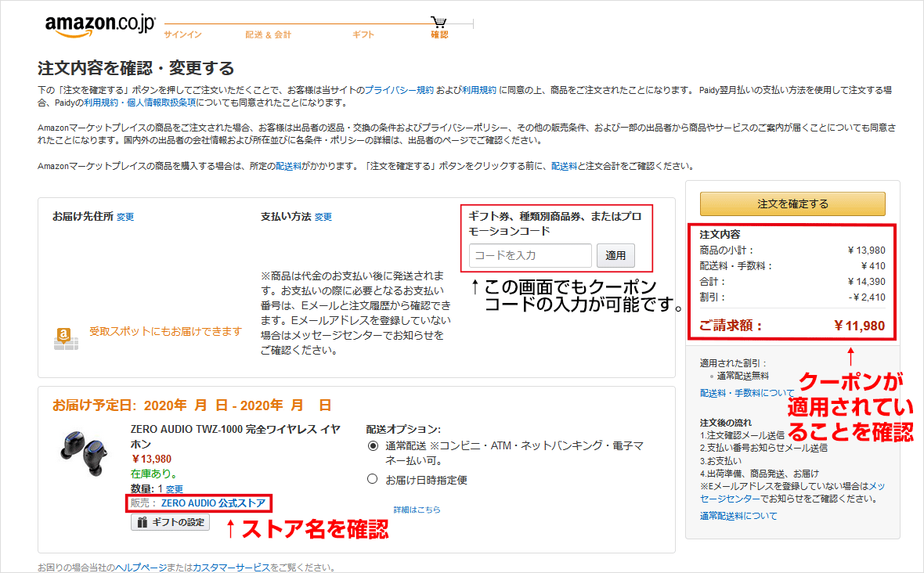Click the ZERO AUDIO earphone product thumbnail
Viewport: 924px width, 573px height.
[x=85, y=452]
